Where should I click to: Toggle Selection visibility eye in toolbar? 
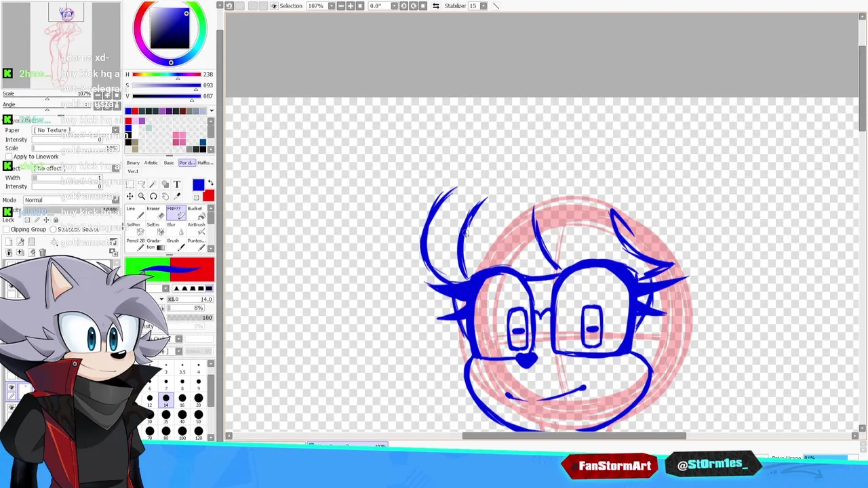coord(275,5)
